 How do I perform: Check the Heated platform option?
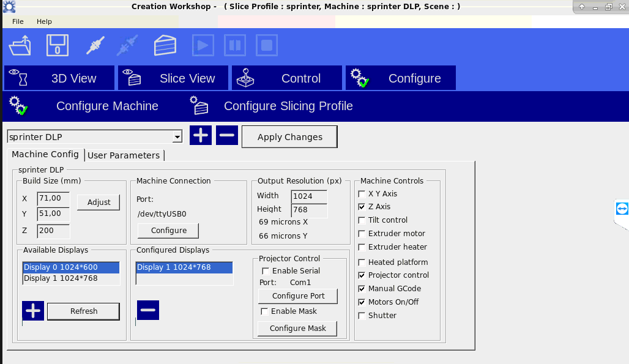(x=362, y=262)
